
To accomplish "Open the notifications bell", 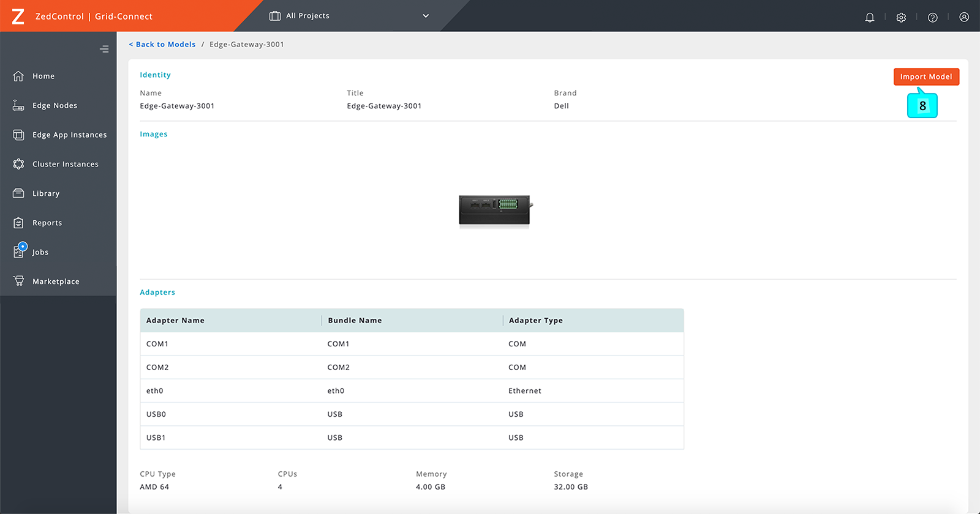I will point(870,17).
